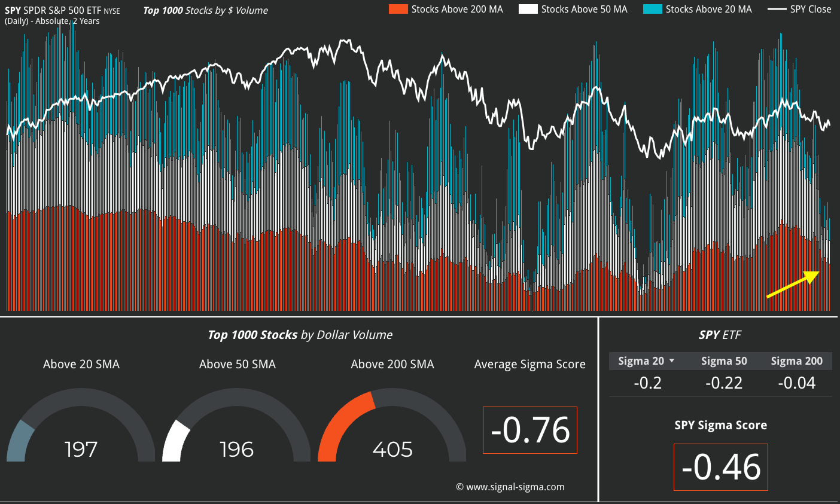Sort by the Sigma 50 column header
The image size is (840, 504).
tap(724, 361)
